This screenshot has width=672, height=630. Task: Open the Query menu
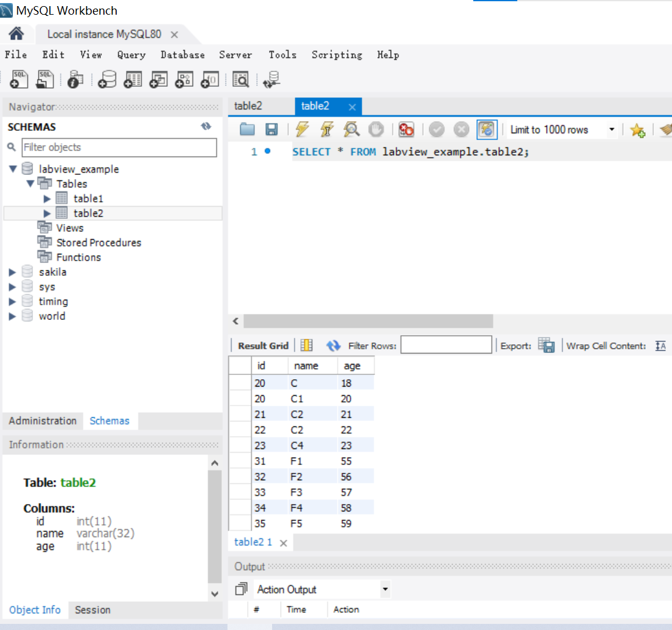coord(131,55)
